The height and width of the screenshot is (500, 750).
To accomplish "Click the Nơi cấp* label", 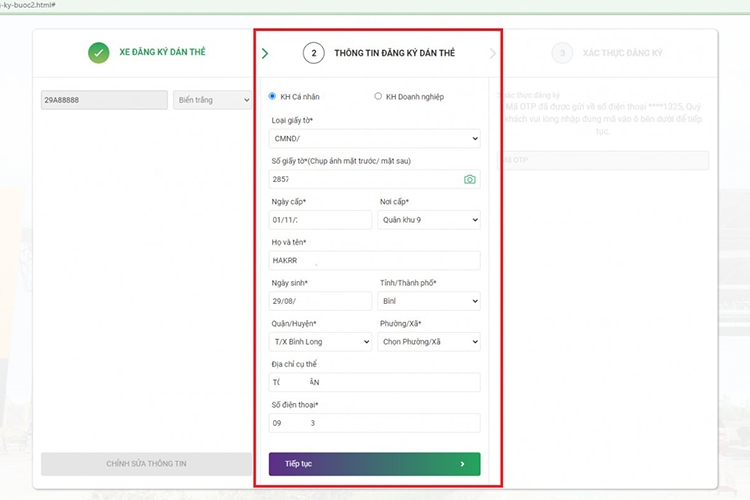I will click(395, 201).
